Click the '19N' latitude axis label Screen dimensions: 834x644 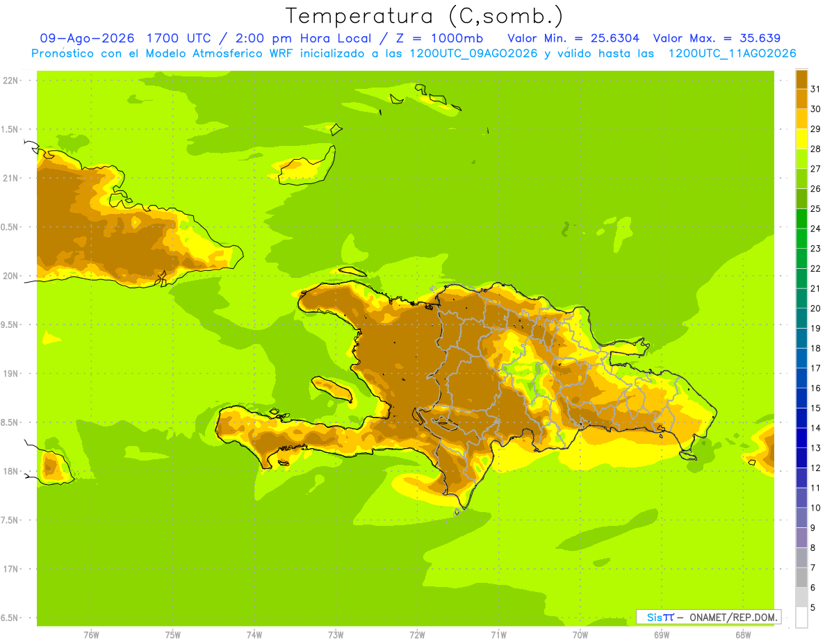(10, 373)
